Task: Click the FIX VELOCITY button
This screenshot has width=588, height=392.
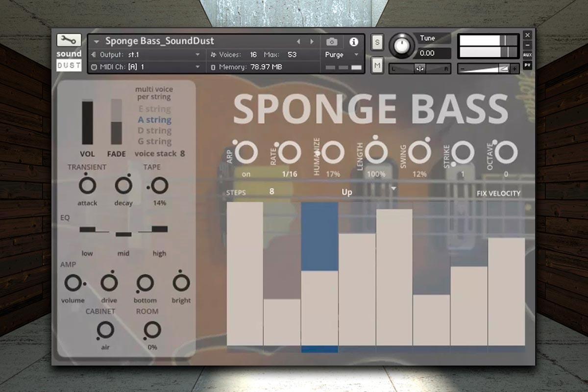Action: (x=498, y=194)
